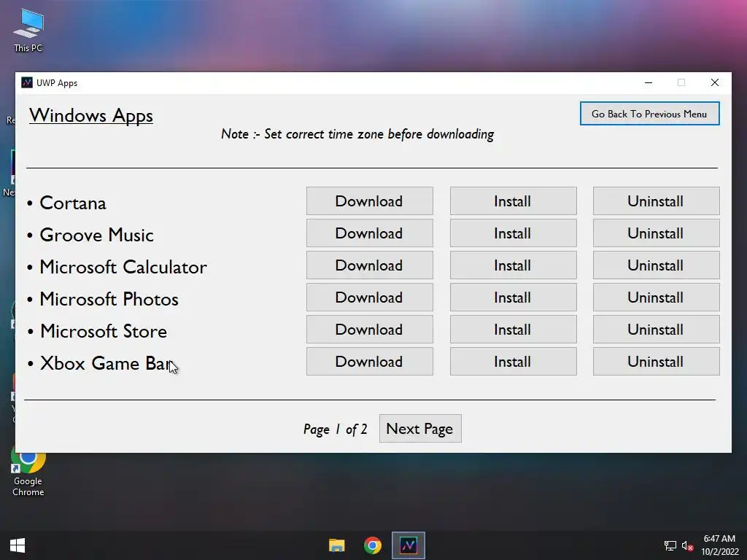Image resolution: width=747 pixels, height=560 pixels.
Task: Click the Microsoft Calculator list label
Action: click(123, 267)
